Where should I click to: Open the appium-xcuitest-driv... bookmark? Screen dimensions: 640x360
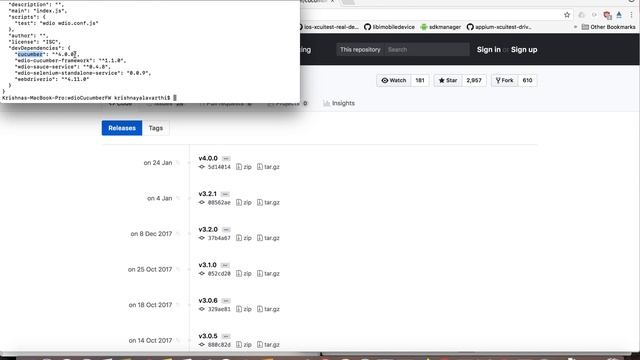point(499,27)
